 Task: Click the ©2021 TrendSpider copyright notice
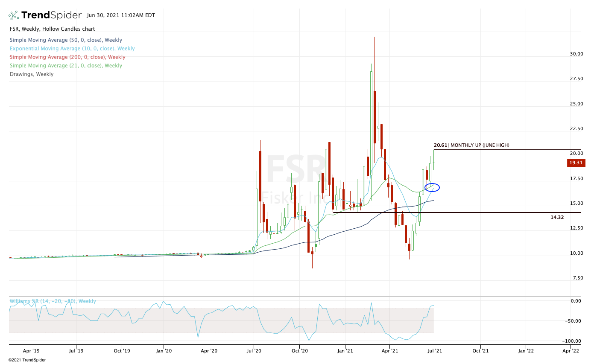tap(27, 360)
